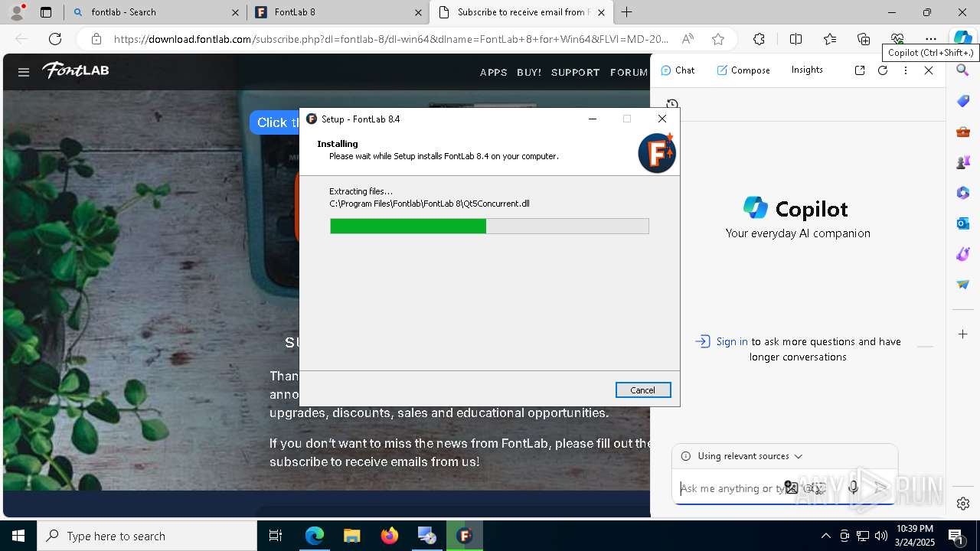Open Split screen icon
This screenshot has width=980, height=551.
click(x=795, y=39)
